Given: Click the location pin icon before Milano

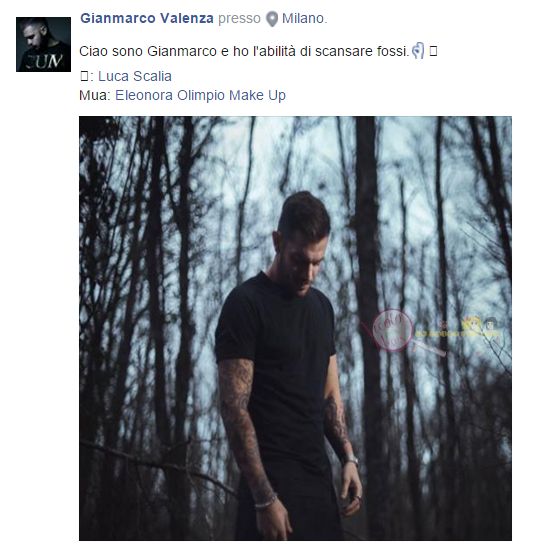Looking at the screenshot, I should (x=272, y=19).
